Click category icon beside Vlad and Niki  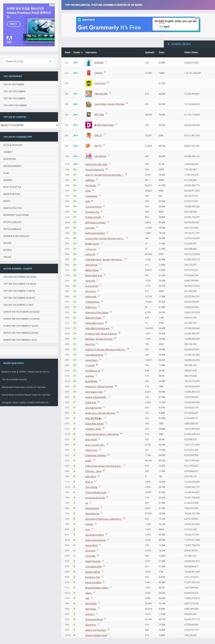tap(110, 93)
